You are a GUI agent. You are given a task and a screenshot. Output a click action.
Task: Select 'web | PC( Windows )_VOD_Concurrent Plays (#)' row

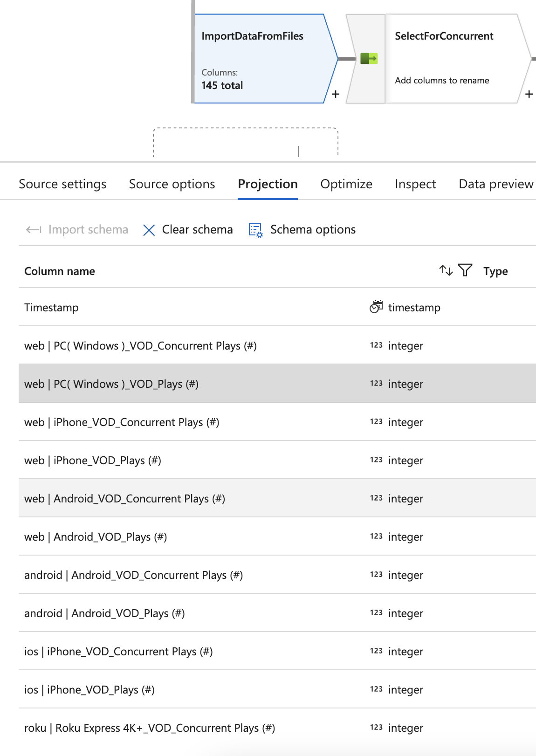[x=277, y=345]
